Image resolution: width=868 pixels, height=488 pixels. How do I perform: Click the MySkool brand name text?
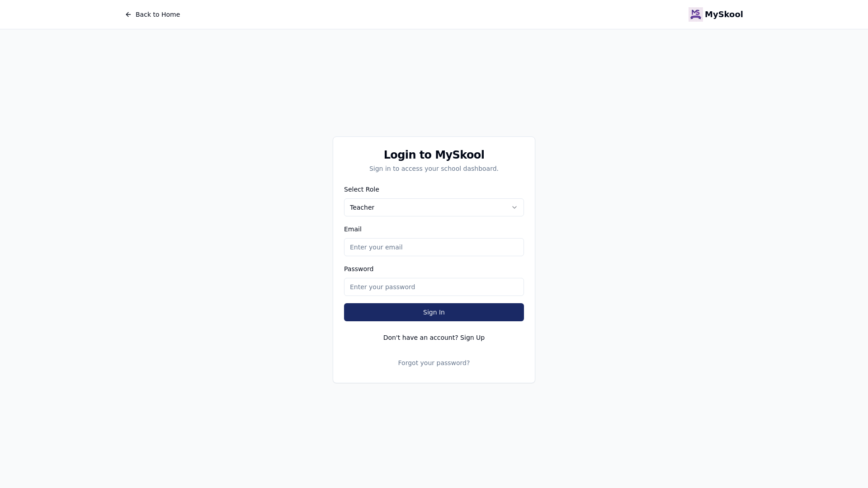pyautogui.click(x=723, y=14)
